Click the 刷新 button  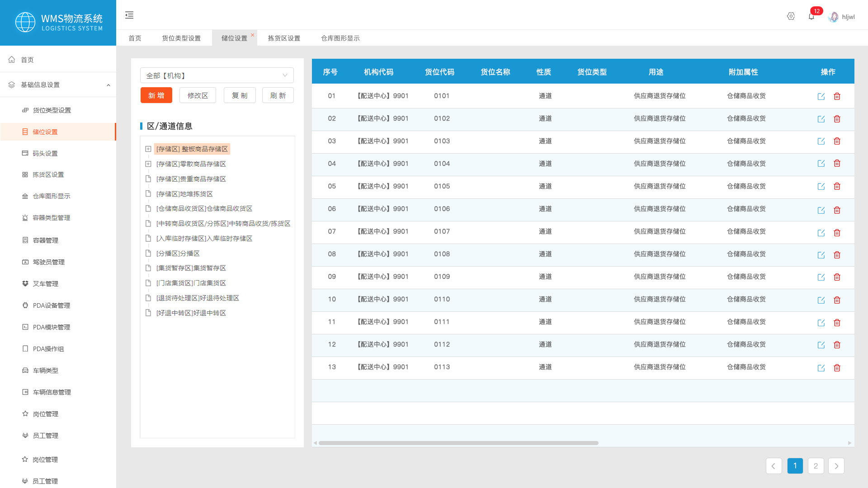pyautogui.click(x=278, y=95)
